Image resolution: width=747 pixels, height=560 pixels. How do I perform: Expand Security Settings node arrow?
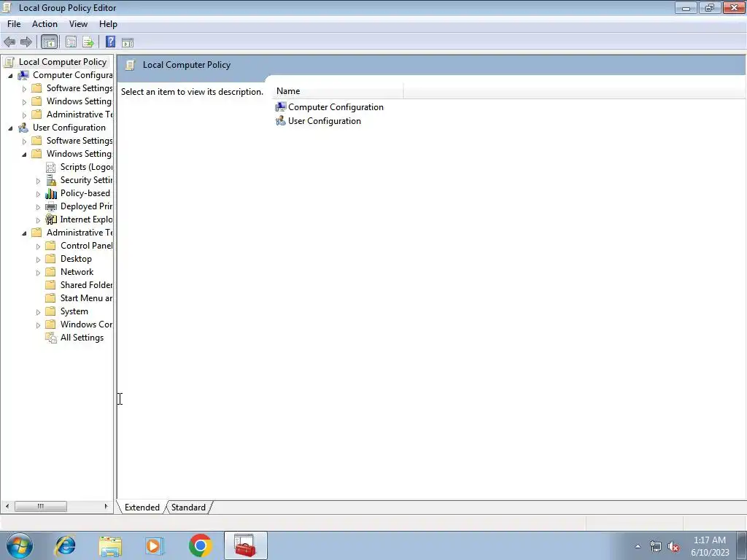pos(38,181)
